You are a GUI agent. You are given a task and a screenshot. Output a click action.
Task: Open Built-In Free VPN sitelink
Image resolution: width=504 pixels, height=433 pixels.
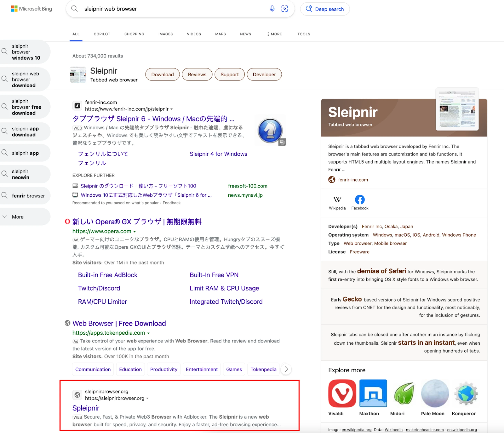tap(214, 275)
